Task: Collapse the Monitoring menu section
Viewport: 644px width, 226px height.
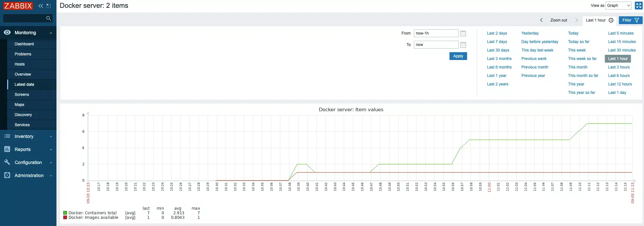Action: [51, 33]
